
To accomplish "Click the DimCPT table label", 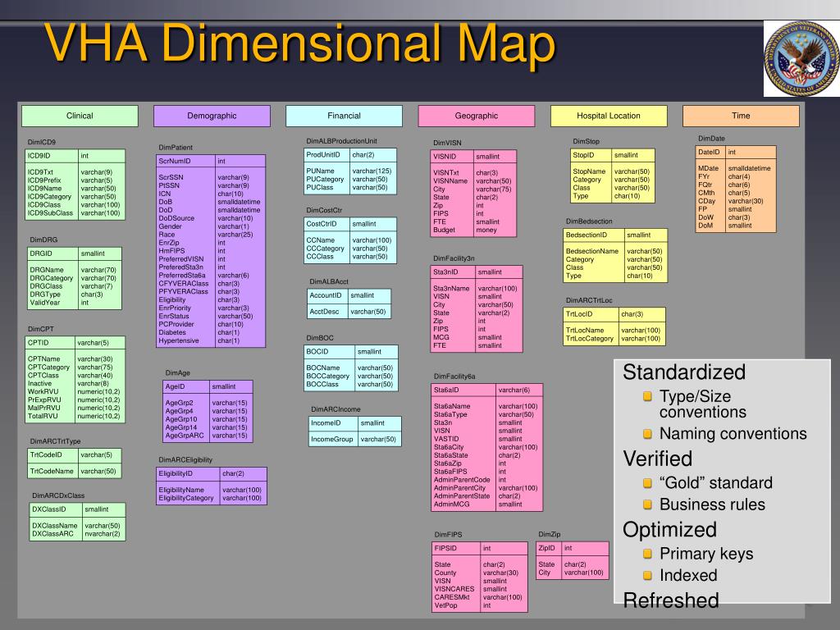I will (41, 329).
